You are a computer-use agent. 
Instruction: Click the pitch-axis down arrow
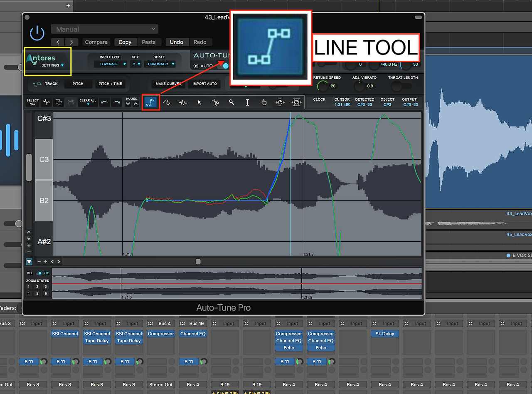pyautogui.click(x=29, y=239)
